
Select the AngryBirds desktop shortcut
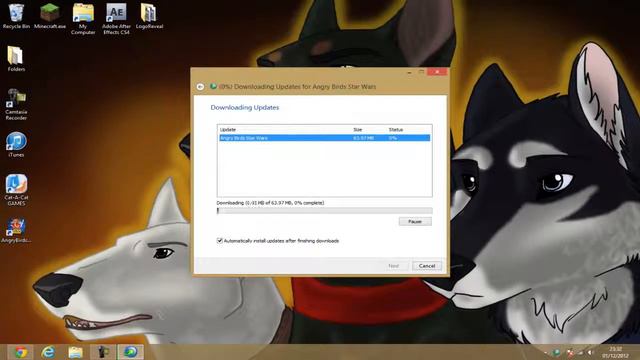tap(16, 230)
